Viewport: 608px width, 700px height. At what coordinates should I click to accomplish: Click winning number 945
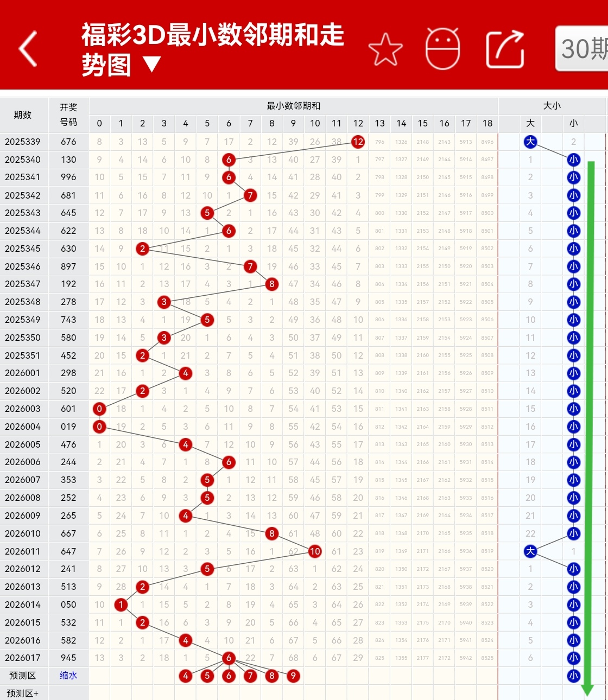coord(68,658)
